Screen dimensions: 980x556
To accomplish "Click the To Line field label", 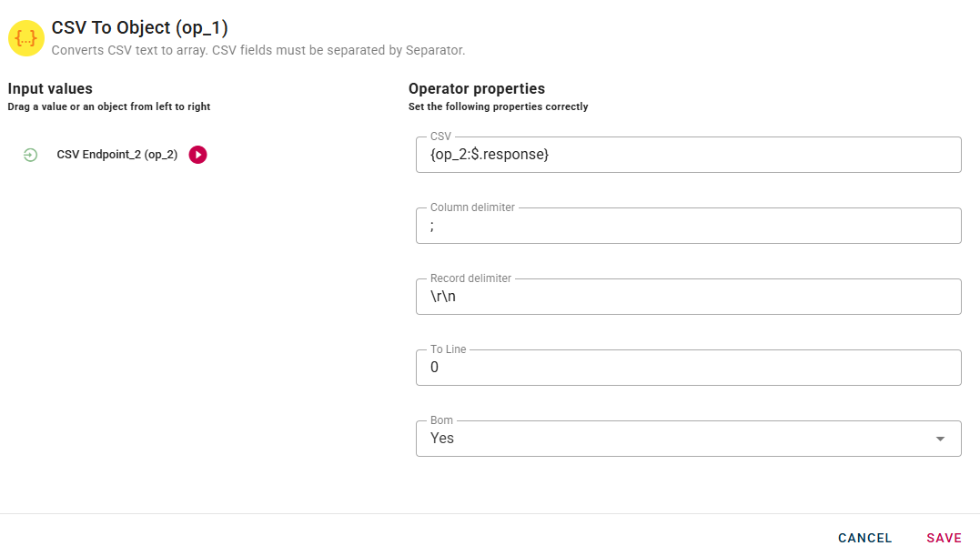I will click(x=449, y=349).
